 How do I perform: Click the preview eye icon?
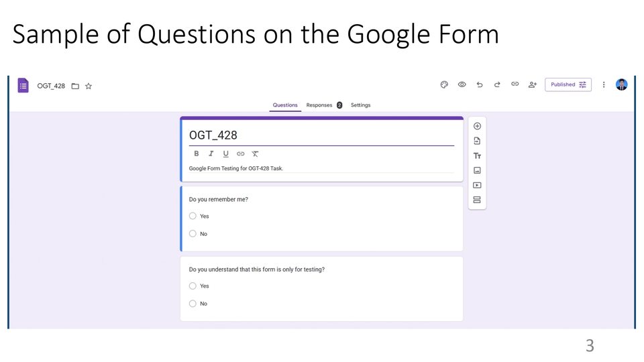[462, 84]
